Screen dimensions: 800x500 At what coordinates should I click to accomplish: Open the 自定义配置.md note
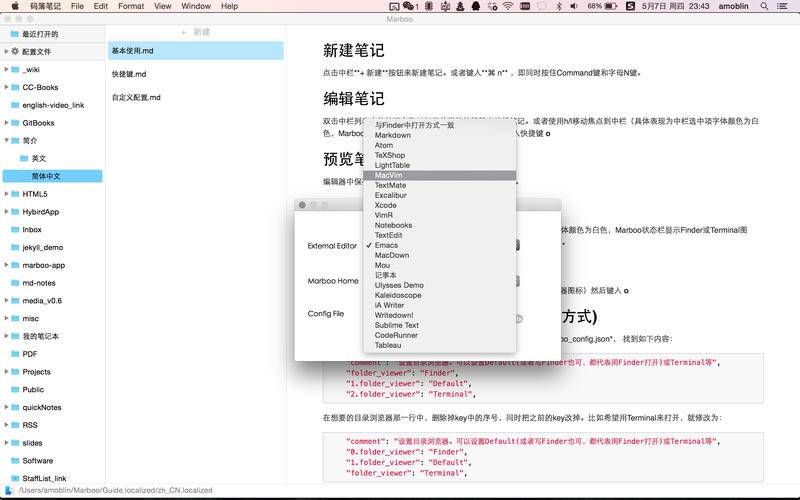195,97
